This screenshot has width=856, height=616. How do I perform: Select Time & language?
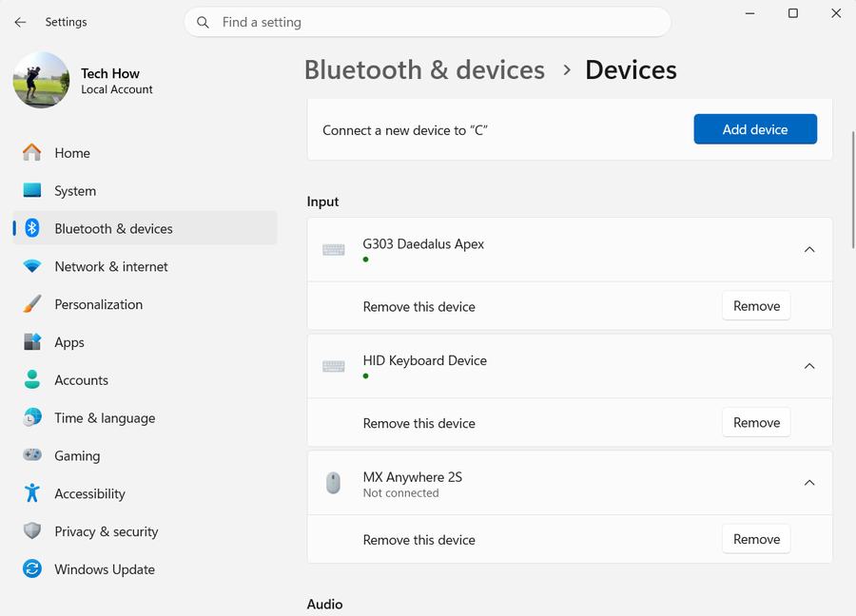pos(145,417)
